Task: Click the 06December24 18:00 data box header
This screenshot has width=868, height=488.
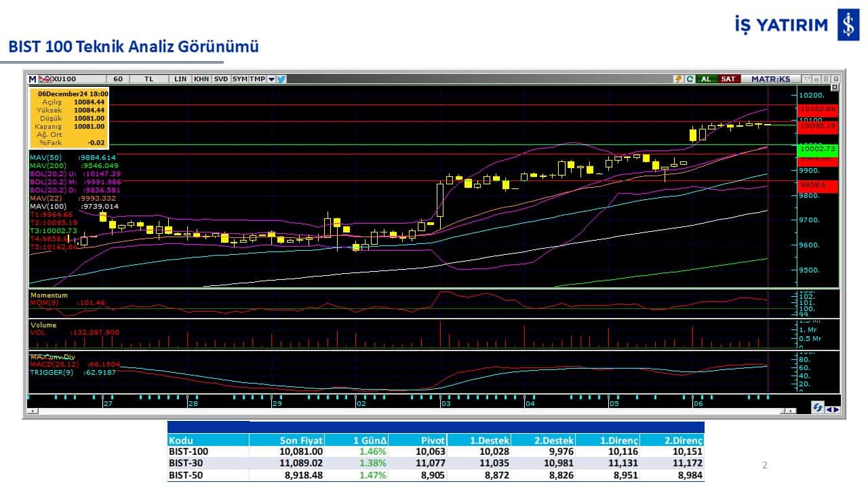Action: (x=73, y=94)
